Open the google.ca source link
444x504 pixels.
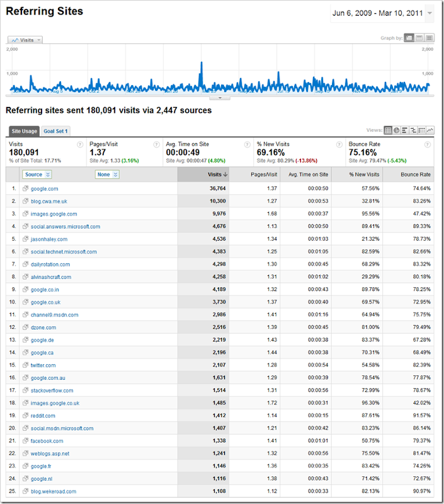pyautogui.click(x=42, y=353)
